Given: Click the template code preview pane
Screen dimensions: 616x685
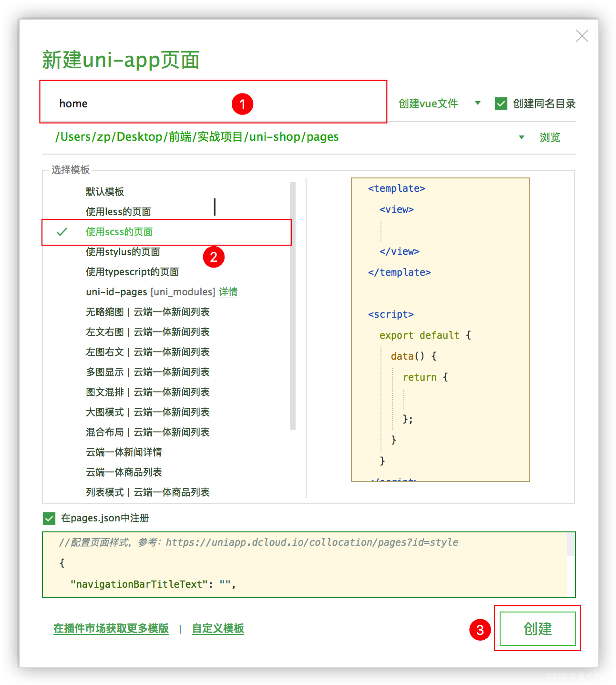Looking at the screenshot, I should 441,330.
